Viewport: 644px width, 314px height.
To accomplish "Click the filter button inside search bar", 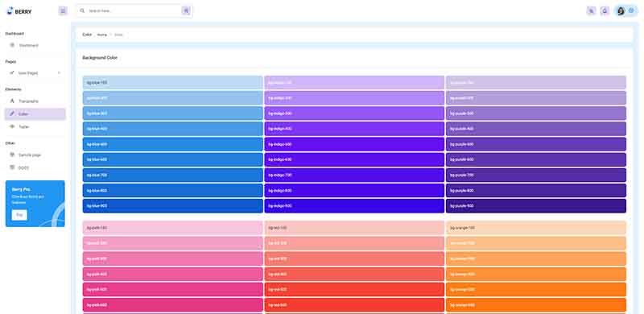I will (x=186, y=11).
